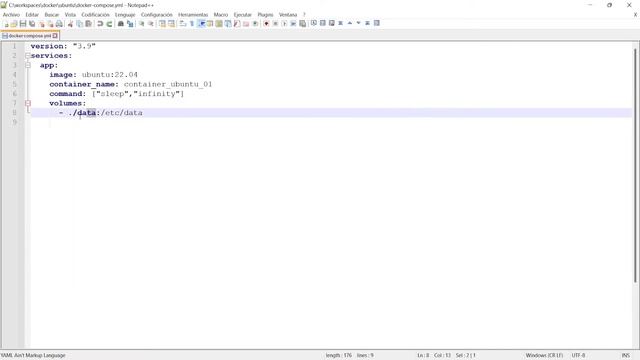Click line number 9 in margin
640x360 pixels.
[x=15, y=122]
